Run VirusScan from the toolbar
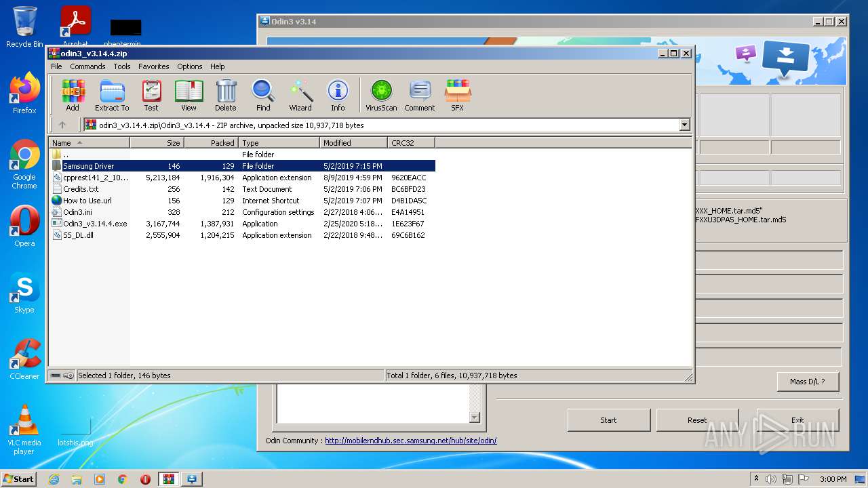The width and height of the screenshot is (868, 488). 381,95
